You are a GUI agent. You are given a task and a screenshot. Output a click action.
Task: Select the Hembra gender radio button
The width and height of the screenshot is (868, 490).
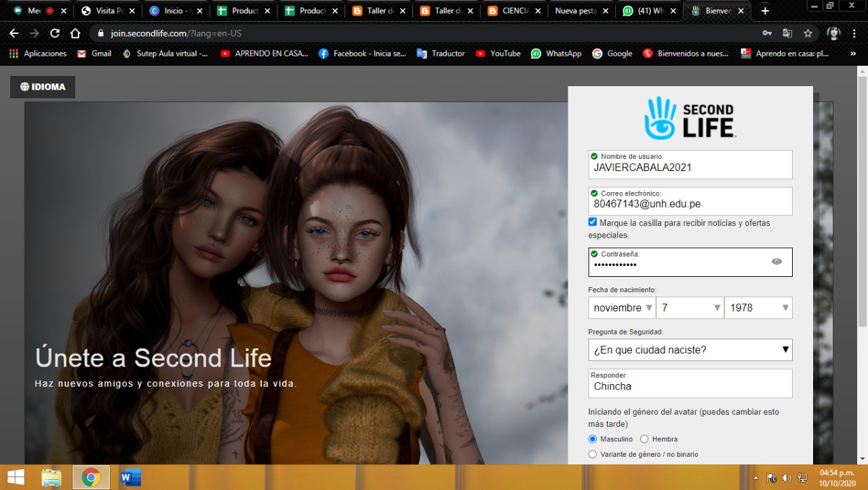(643, 438)
